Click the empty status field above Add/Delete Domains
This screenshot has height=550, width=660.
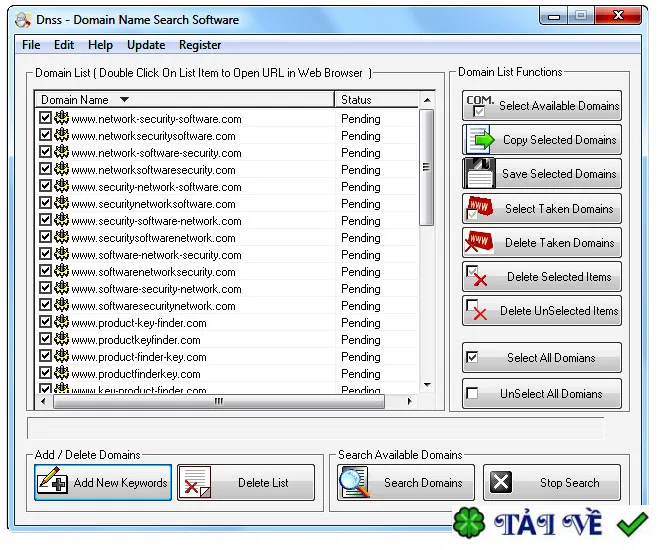pyautogui.click(x=315, y=428)
